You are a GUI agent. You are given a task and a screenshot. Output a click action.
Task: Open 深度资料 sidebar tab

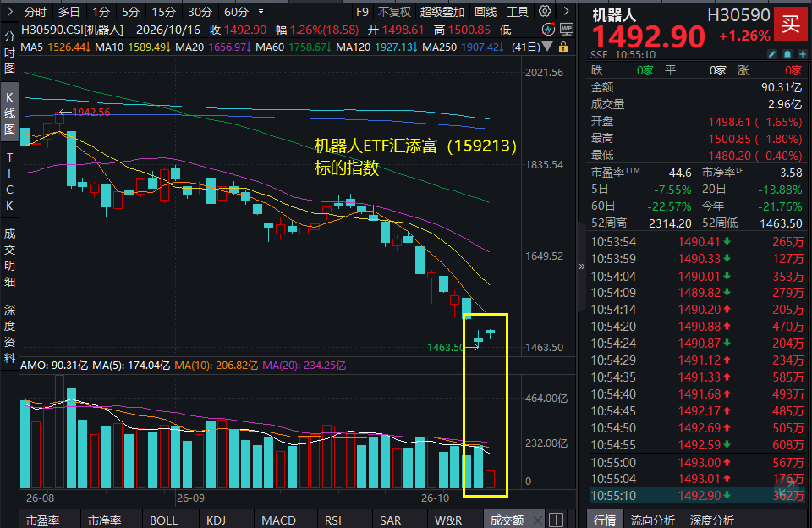9,333
